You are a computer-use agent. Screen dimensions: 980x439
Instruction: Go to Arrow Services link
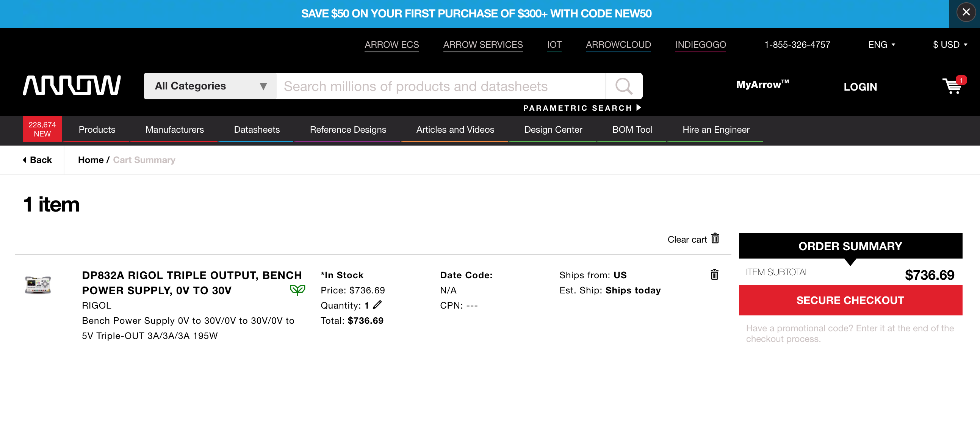pyautogui.click(x=483, y=45)
